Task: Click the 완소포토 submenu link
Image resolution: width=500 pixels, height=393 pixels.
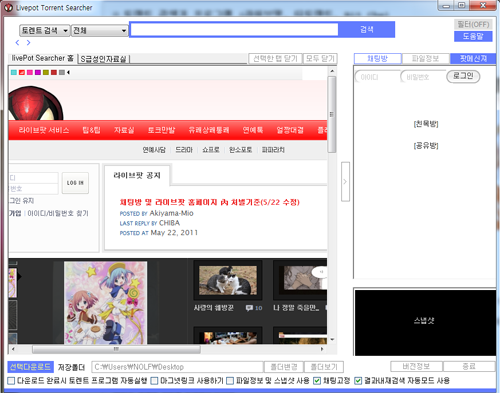Action: coord(240,150)
